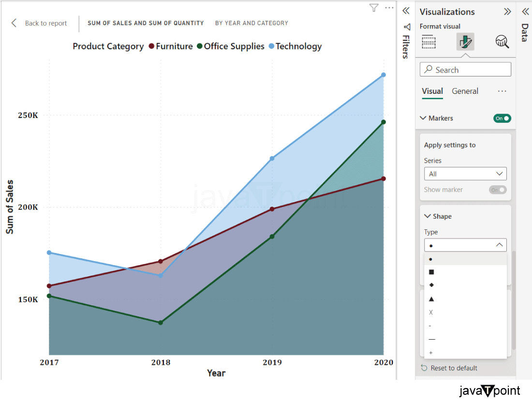Choose the long dash marker shape option

click(465, 339)
